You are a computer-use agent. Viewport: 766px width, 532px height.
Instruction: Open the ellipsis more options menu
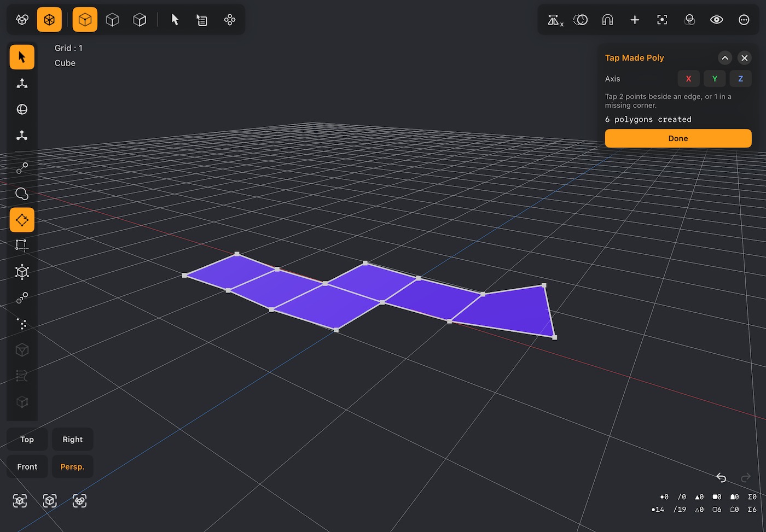tap(744, 20)
